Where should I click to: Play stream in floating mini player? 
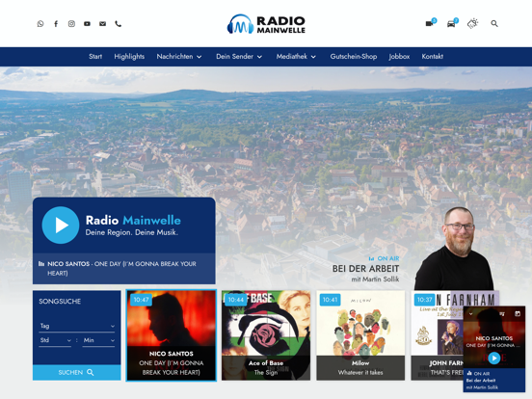pyautogui.click(x=494, y=358)
